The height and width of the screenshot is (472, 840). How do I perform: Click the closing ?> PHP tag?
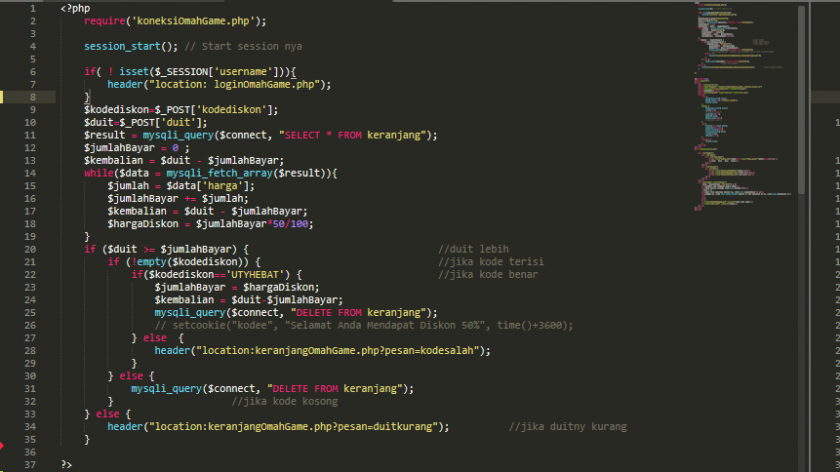[x=66, y=464]
